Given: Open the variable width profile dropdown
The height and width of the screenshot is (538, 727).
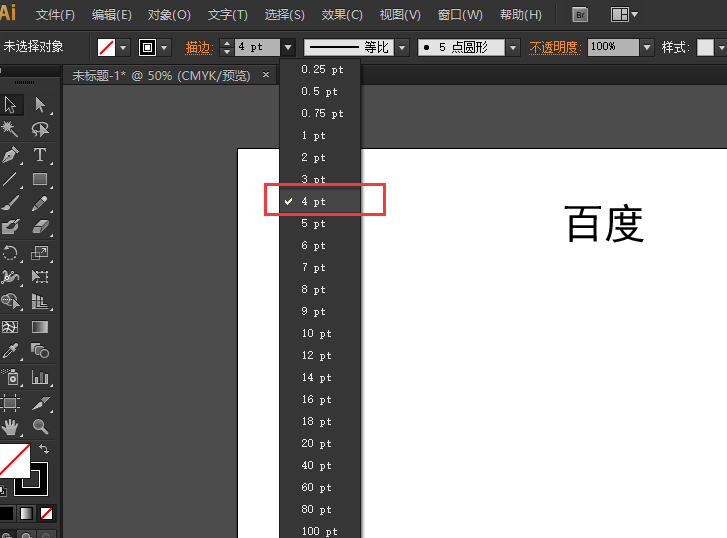Looking at the screenshot, I should [x=402, y=47].
